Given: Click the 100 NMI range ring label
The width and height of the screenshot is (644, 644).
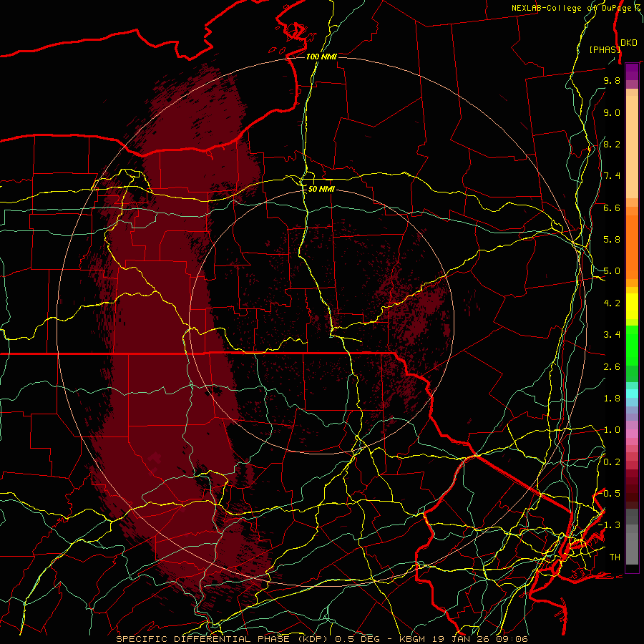Looking at the screenshot, I should click(321, 57).
